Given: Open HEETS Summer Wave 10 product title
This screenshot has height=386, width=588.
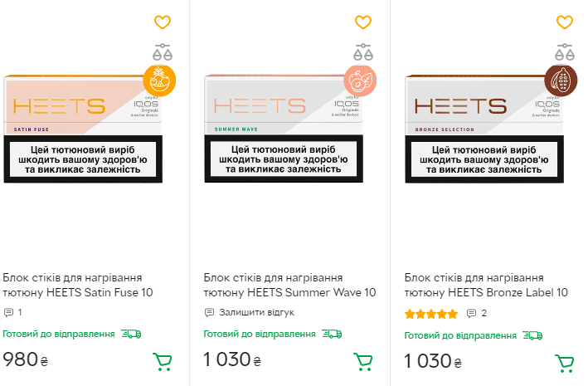Looking at the screenshot, I should [289, 285].
